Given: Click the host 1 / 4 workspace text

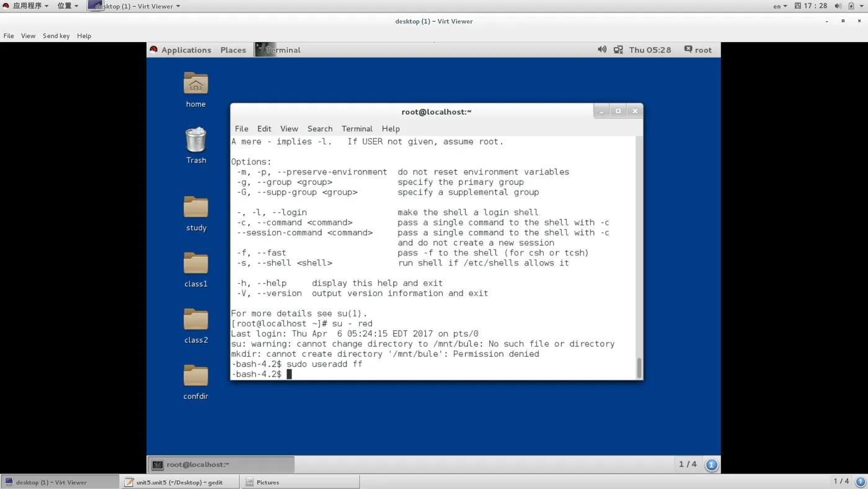Looking at the screenshot, I should (841, 481).
